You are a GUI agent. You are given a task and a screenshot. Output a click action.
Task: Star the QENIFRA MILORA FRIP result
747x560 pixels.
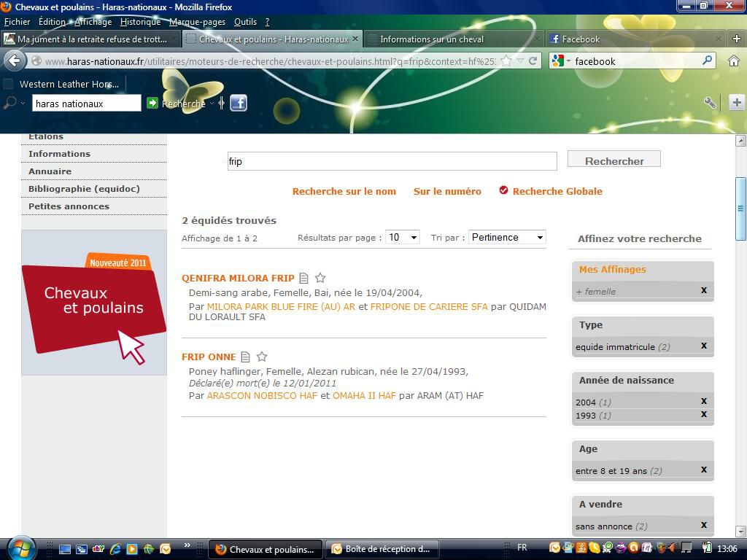320,278
